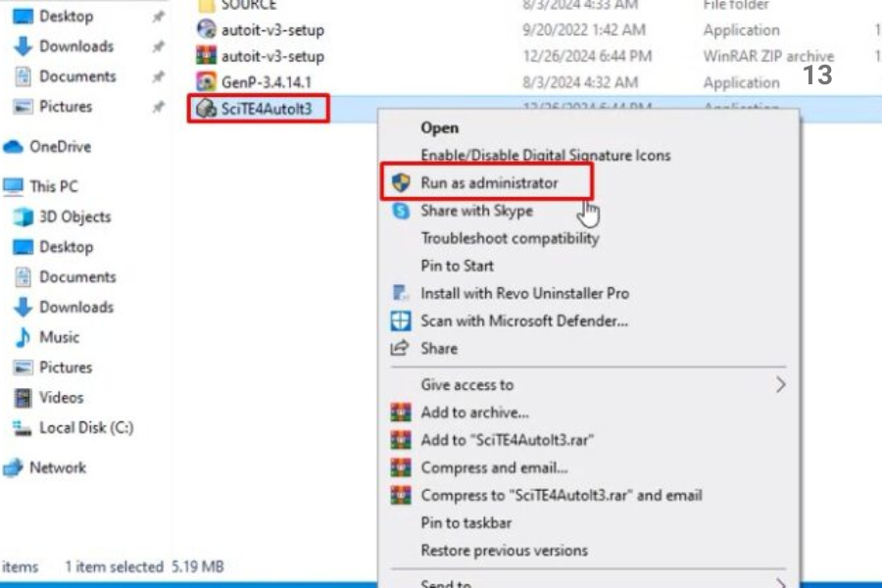The height and width of the screenshot is (588, 882).
Task: Click Restore previous versions entry
Action: [505, 550]
